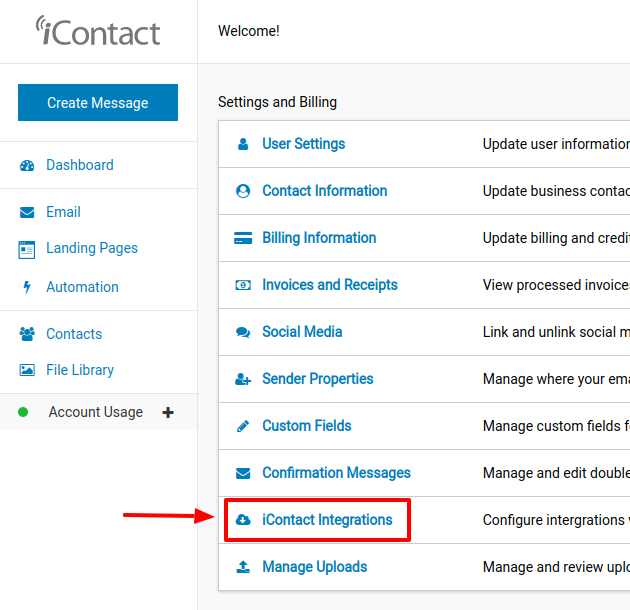Click 'Manage custom fields' description
This screenshot has width=630, height=610.
556,426
